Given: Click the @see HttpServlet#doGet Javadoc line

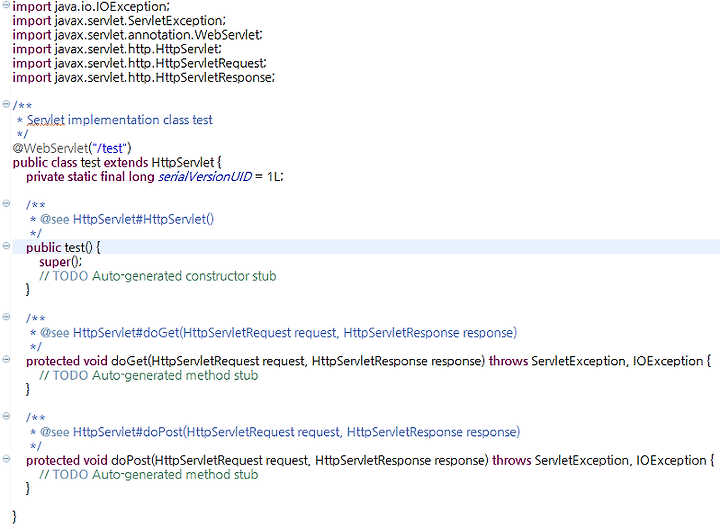Looking at the screenshot, I should click(x=273, y=332).
